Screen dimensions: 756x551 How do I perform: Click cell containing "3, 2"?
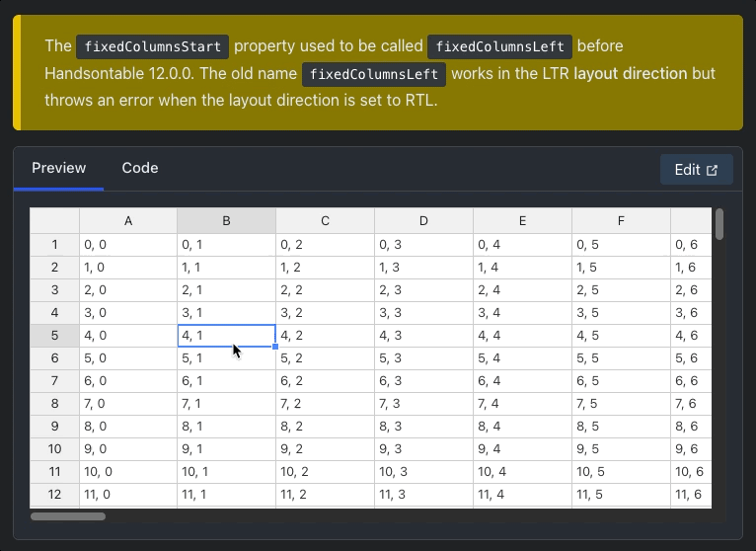[325, 313]
